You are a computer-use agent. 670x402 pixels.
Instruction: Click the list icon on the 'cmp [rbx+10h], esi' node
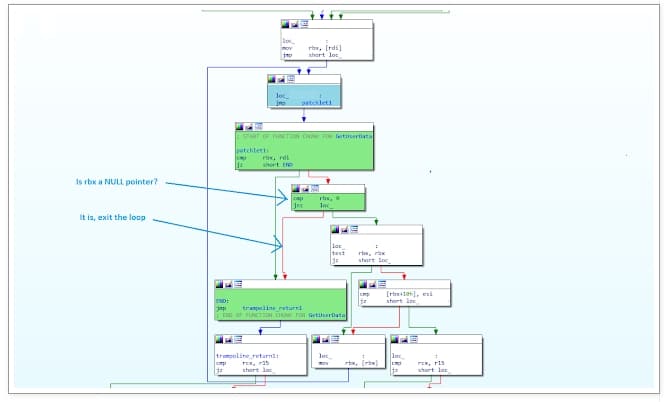(380, 285)
